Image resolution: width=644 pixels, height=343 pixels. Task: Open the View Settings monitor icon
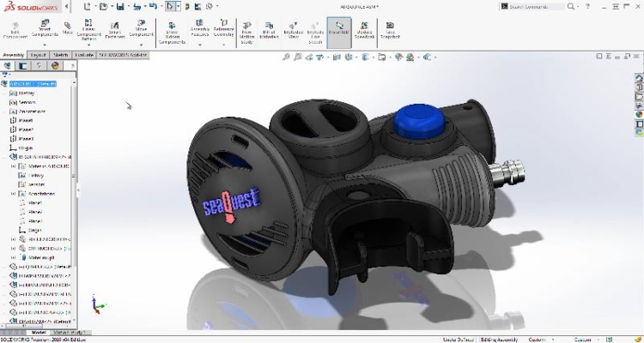[x=427, y=57]
